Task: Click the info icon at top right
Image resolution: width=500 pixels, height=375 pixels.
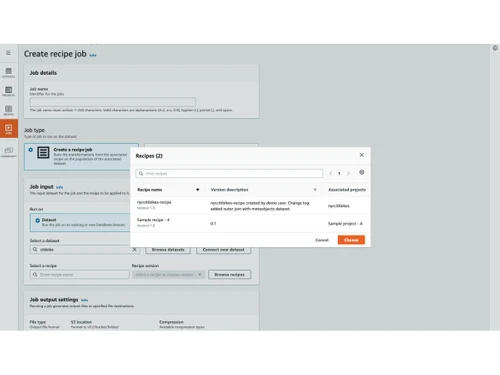Action: coord(495,48)
